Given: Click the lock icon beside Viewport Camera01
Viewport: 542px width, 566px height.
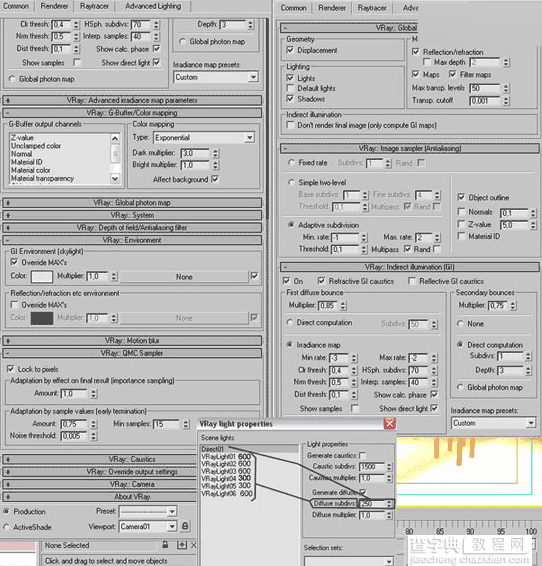Looking at the screenshot, I should point(185,526).
